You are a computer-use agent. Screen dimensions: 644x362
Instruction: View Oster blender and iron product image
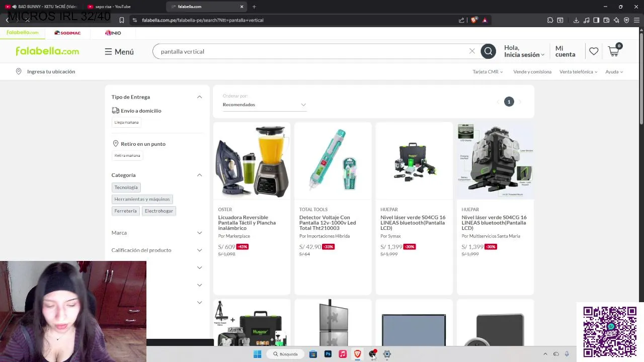(x=252, y=161)
